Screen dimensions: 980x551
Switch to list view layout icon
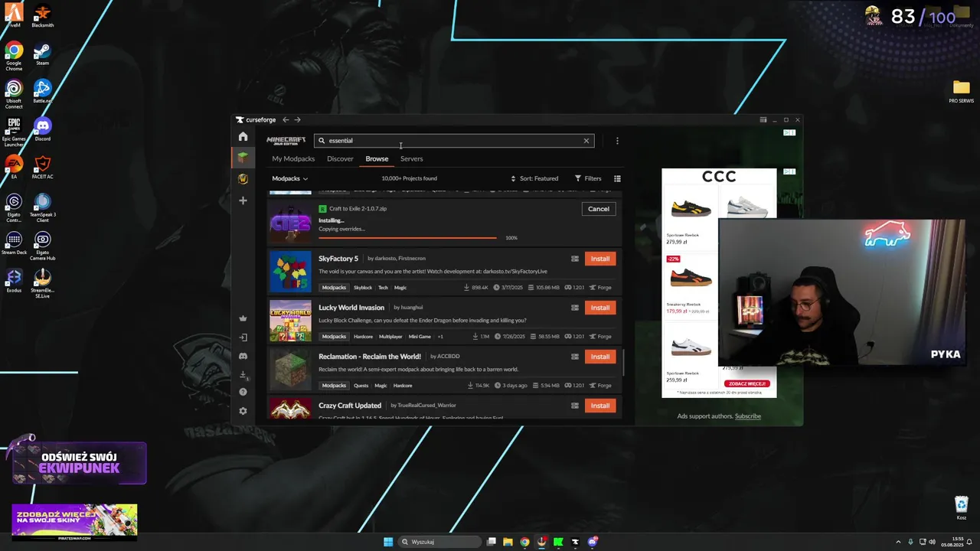tap(617, 178)
